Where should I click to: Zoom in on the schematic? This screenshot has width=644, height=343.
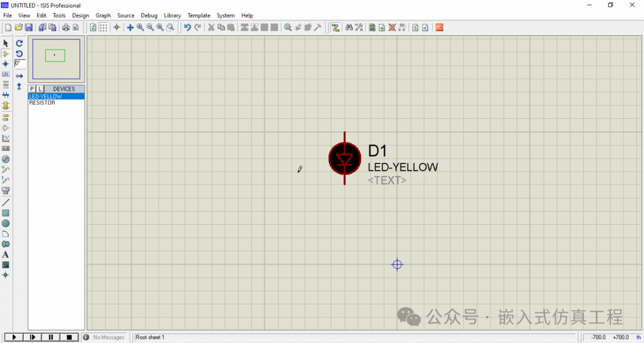click(x=140, y=27)
